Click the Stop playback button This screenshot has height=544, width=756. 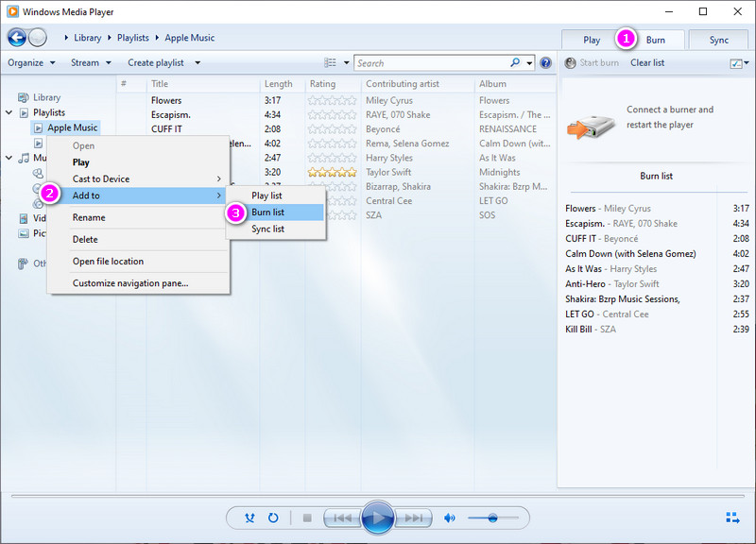pyautogui.click(x=307, y=518)
